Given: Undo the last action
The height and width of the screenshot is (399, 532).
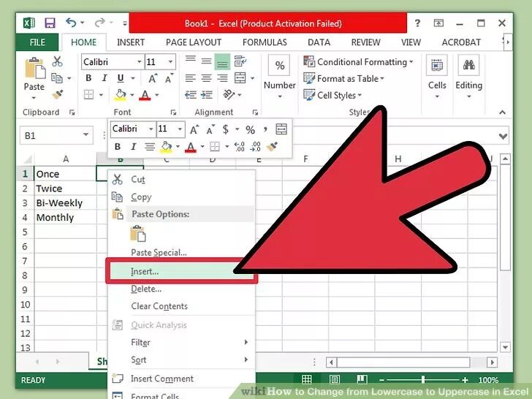Looking at the screenshot, I should tap(71, 23).
